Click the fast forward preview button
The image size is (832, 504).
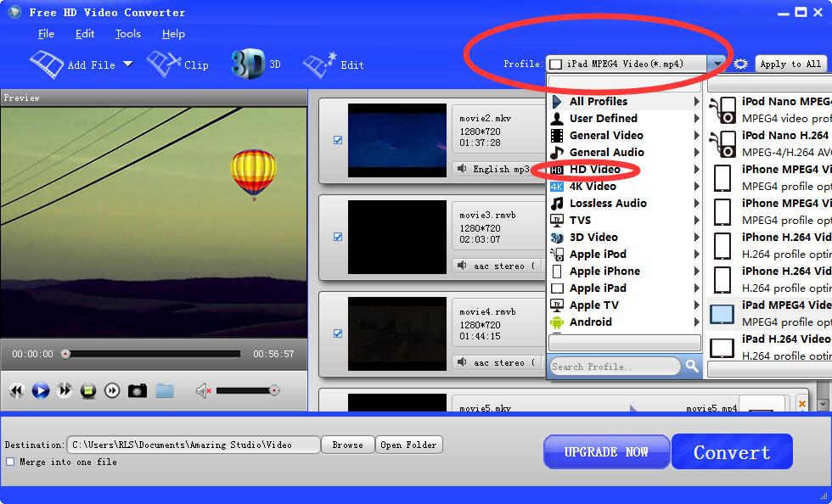coord(65,391)
